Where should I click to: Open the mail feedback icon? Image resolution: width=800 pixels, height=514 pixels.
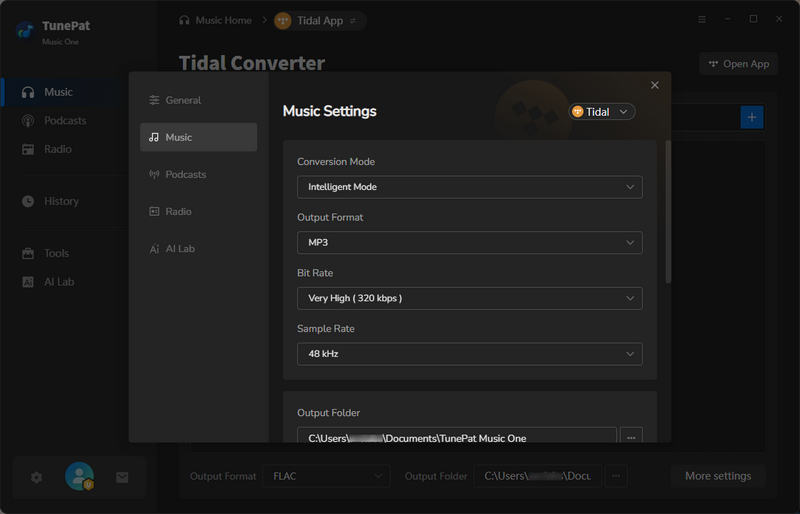tap(122, 478)
